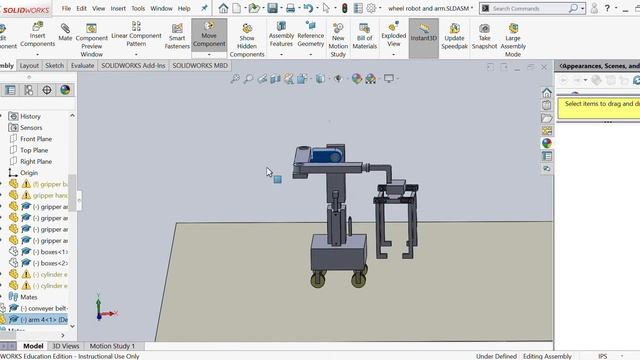The width and height of the screenshot is (640, 360).
Task: Open SOLIDWORKS Add-Ins tab
Action: tap(133, 65)
